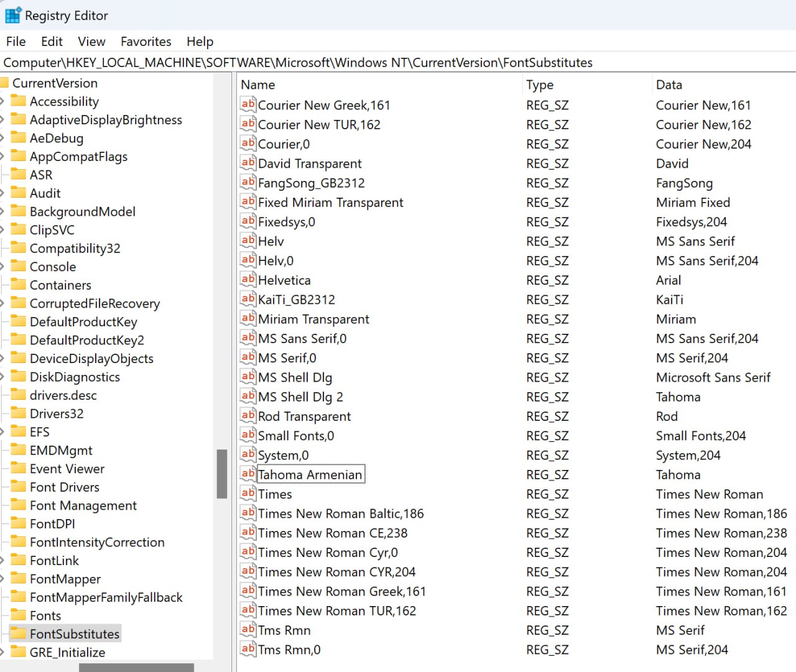Select the Tahoma Armenian value name
Image resolution: width=796 pixels, height=672 pixels.
click(310, 474)
